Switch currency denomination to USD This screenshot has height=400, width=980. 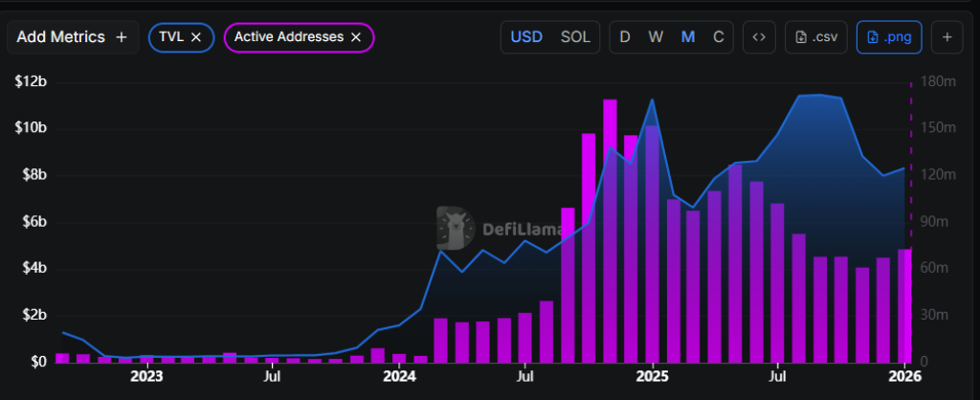pos(526,37)
